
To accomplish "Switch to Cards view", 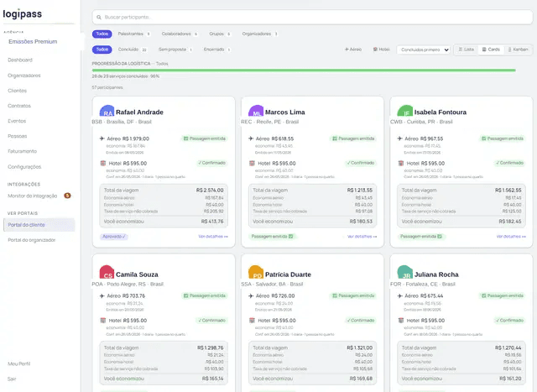I will [x=491, y=50].
